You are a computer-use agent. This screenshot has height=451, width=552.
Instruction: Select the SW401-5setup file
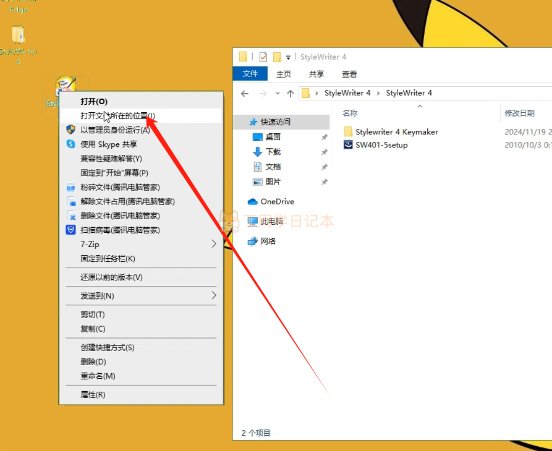click(382, 145)
